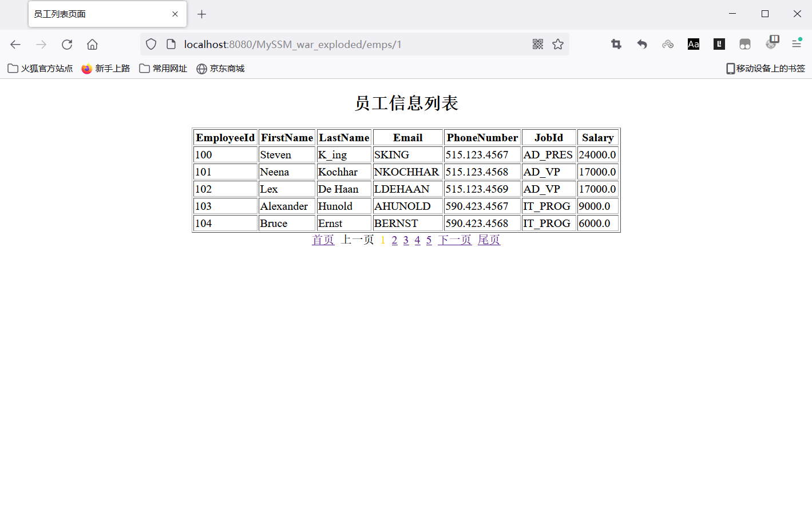Click the forward navigation arrow
Image resolution: width=812 pixels, height=526 pixels.
click(41, 44)
